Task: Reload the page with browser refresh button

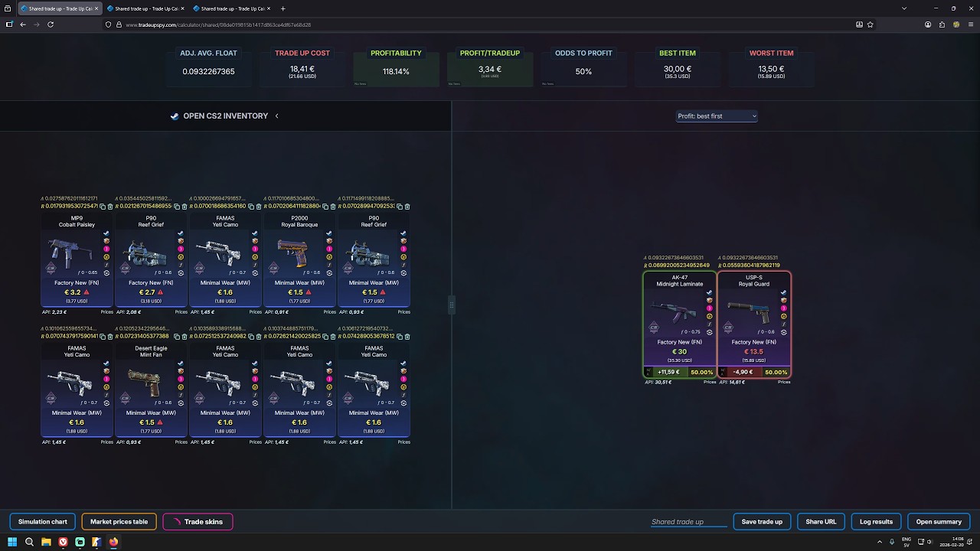Action: (51, 24)
